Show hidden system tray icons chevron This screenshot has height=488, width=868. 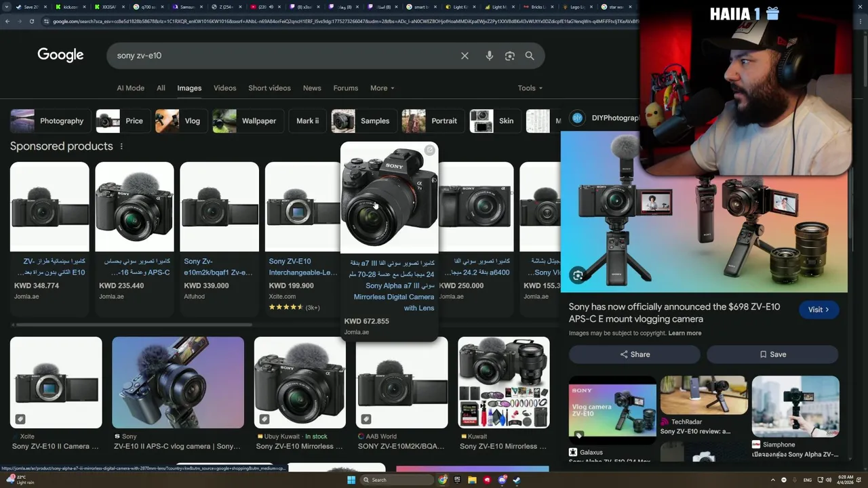tap(772, 480)
